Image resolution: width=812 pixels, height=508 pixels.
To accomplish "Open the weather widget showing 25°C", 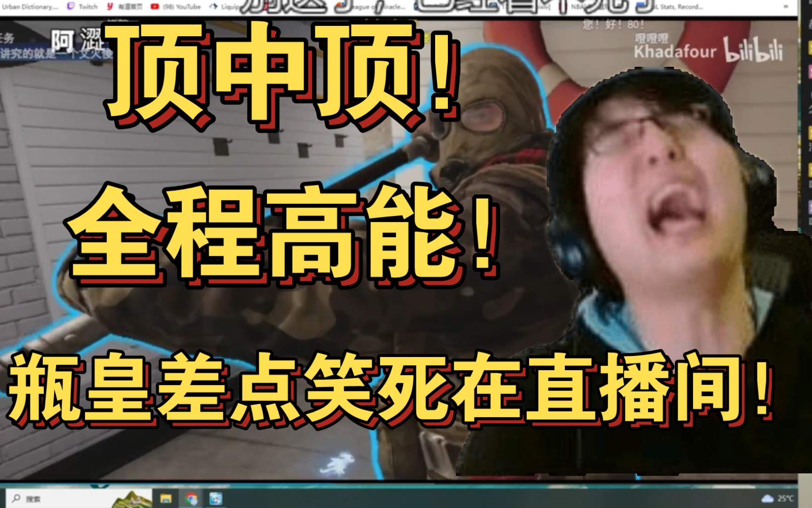I will click(x=778, y=499).
